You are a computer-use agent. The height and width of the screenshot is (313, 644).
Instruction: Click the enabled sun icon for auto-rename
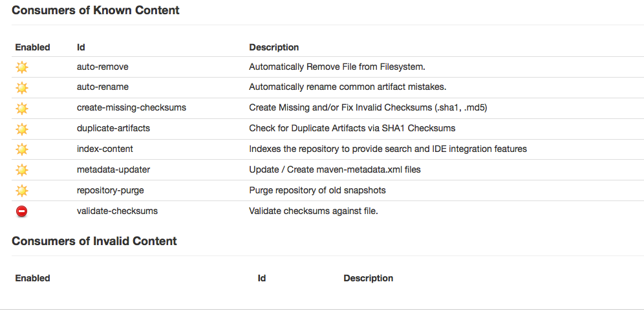(22, 87)
